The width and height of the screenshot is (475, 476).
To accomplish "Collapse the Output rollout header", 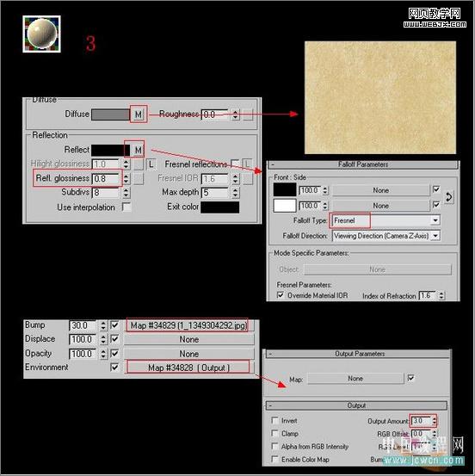I will pos(356,406).
